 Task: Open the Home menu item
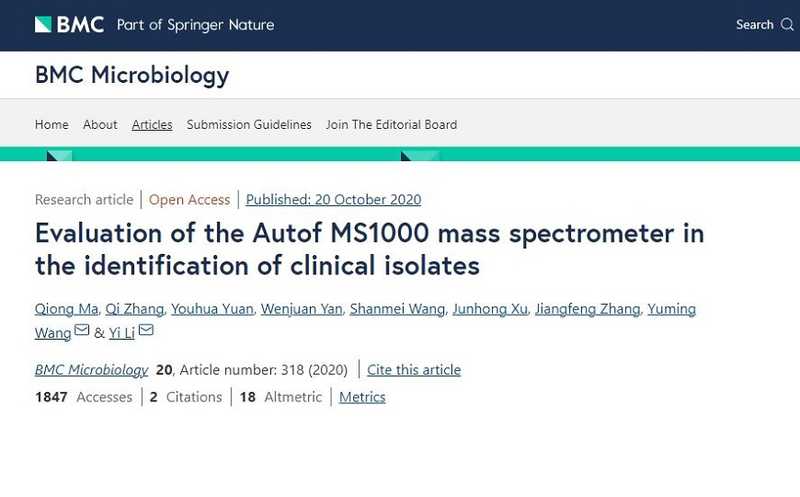[x=52, y=125]
